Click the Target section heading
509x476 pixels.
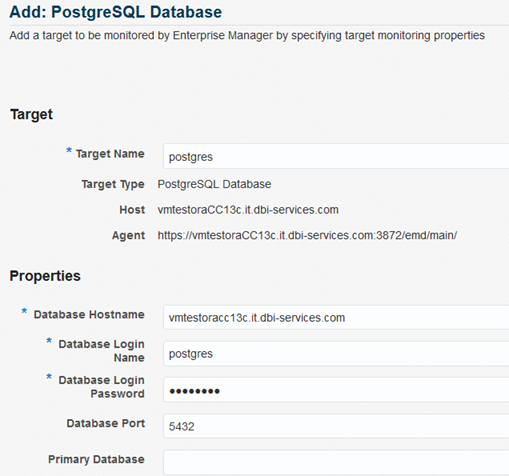click(x=31, y=114)
